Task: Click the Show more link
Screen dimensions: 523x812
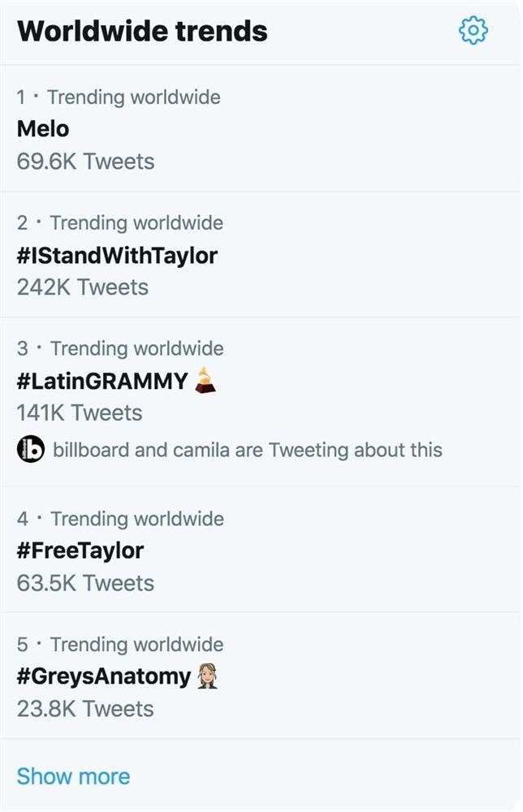Action: click(73, 775)
